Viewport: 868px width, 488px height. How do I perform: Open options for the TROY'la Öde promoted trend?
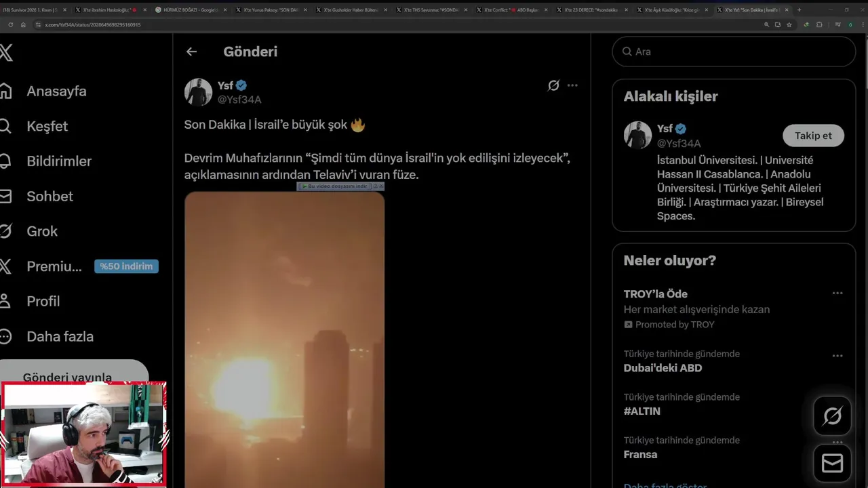tap(837, 293)
